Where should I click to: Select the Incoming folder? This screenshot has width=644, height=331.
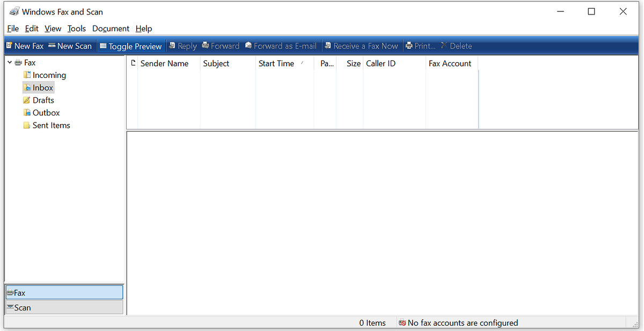49,75
